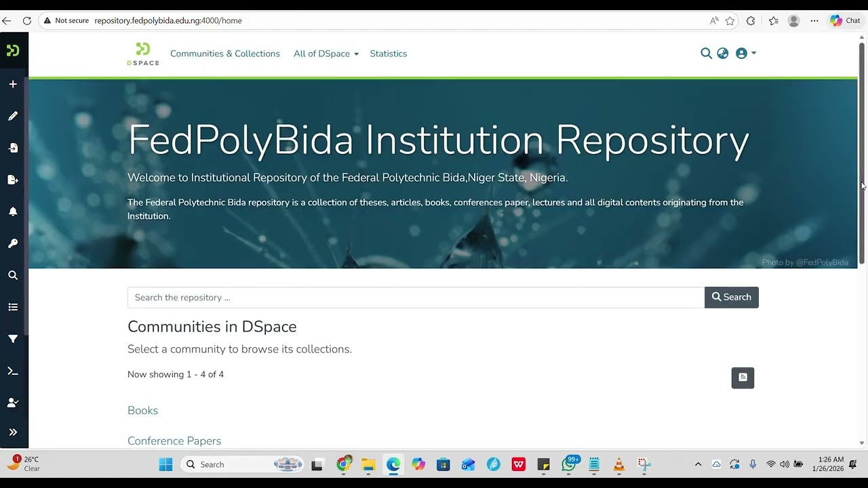The image size is (868, 488).
Task: Open the Processes terminal sidebar icon
Action: pyautogui.click(x=13, y=371)
